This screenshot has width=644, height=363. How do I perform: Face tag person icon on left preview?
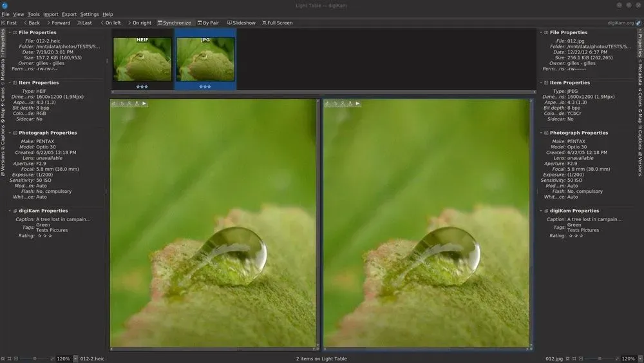coord(129,104)
